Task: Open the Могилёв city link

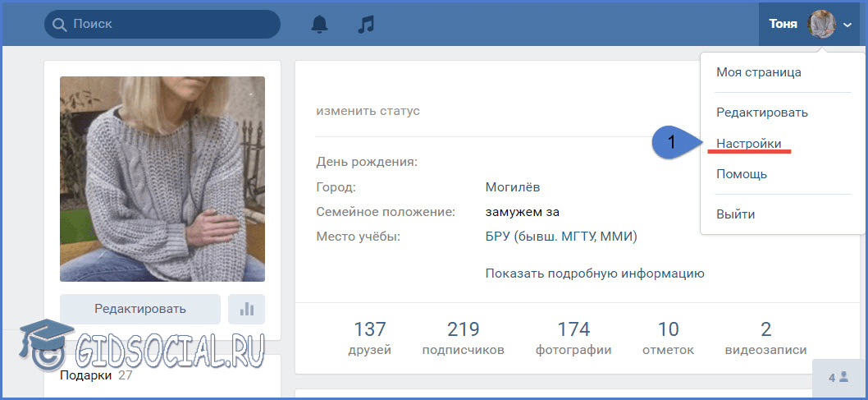Action: (512, 187)
